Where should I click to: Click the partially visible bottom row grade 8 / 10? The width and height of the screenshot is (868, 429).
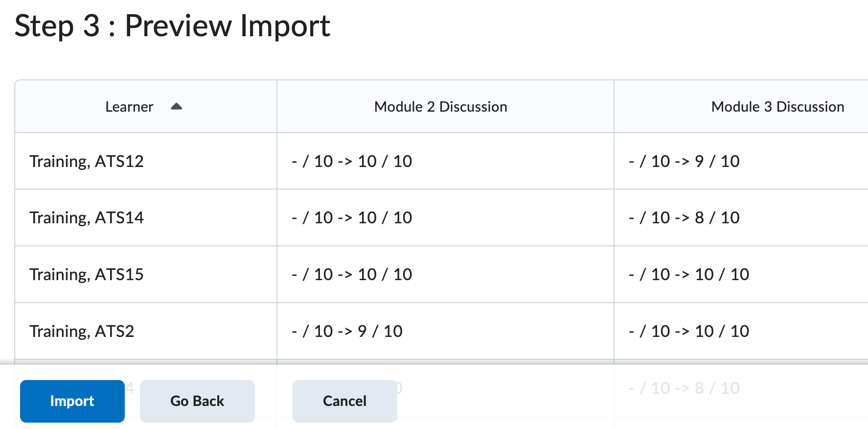[684, 388]
